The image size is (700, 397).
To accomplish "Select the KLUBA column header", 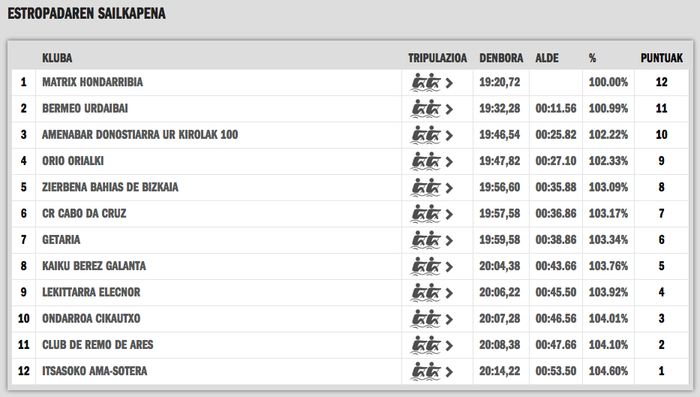I will [x=57, y=58].
